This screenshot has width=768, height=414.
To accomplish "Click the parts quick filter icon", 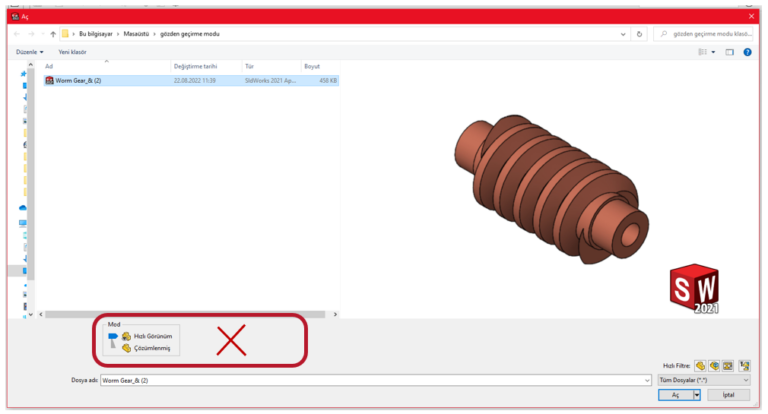I will (x=700, y=366).
